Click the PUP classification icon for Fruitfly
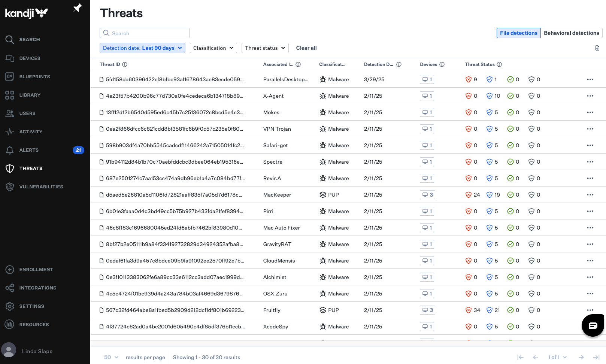 (x=322, y=310)
